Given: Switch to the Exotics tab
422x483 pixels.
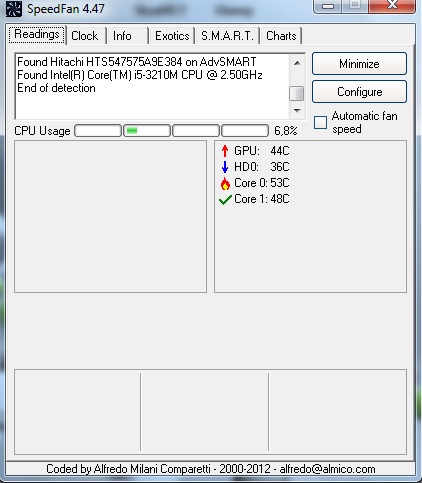Looking at the screenshot, I should [x=172, y=36].
